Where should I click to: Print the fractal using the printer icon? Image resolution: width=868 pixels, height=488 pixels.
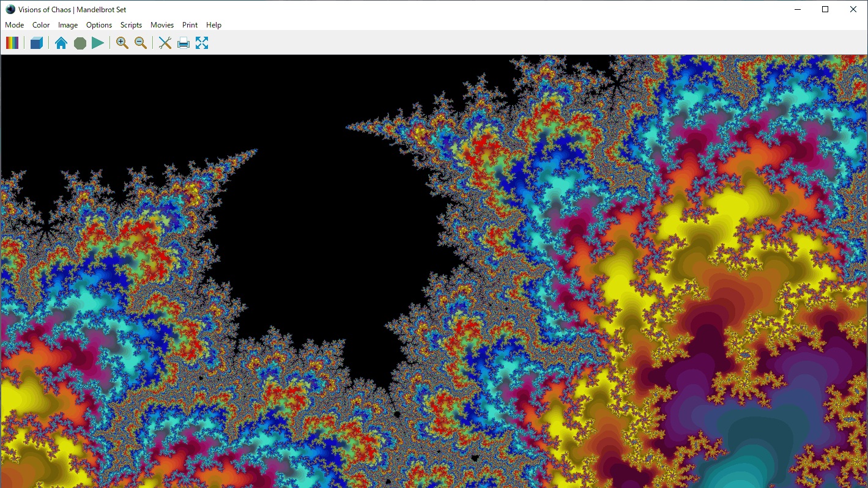point(184,43)
